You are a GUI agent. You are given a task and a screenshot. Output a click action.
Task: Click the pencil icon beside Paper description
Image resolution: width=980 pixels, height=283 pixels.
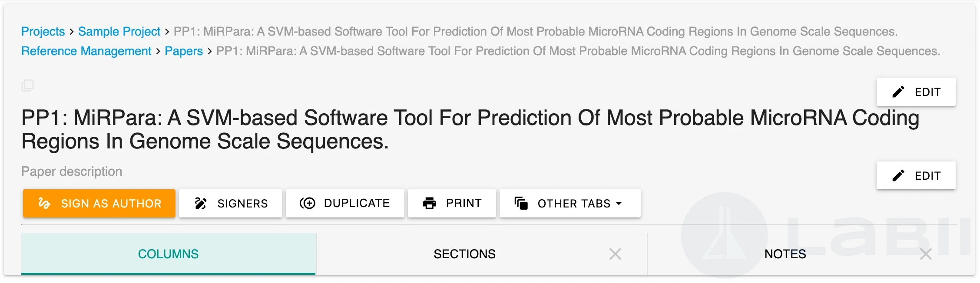898,175
